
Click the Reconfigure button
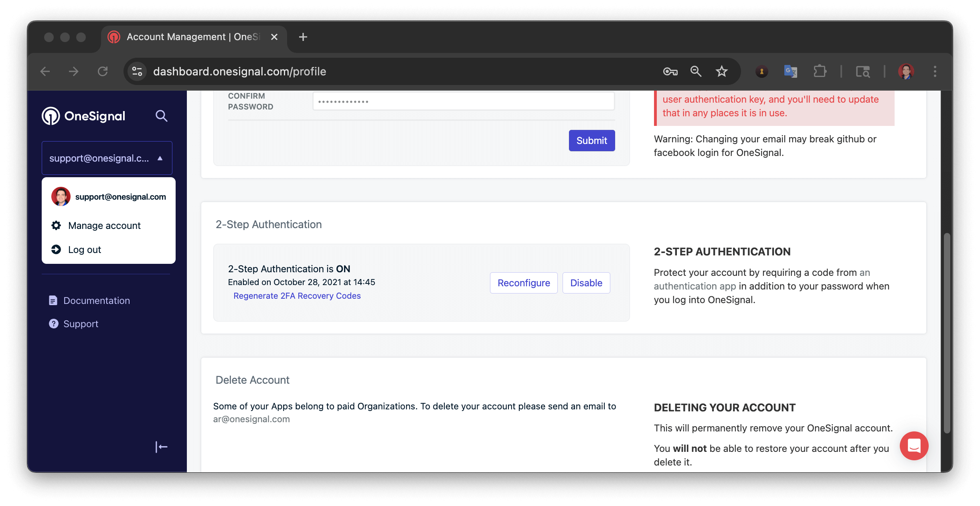(x=524, y=283)
